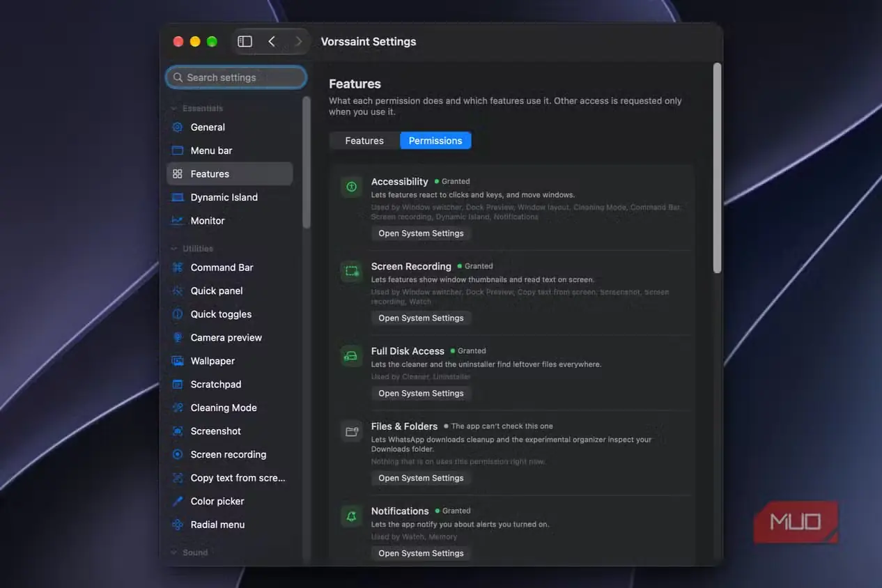Open the Color picker eyedropper icon
This screenshot has height=588, width=882.
(178, 502)
